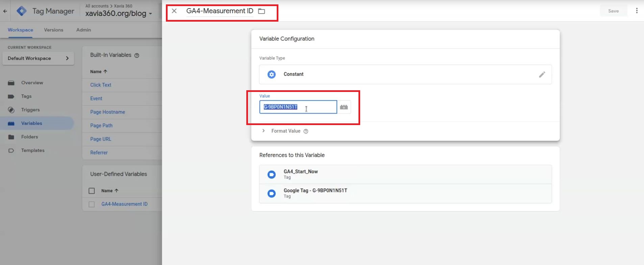644x265 pixels.
Task: Edit variable type with pencil icon
Action: [x=542, y=74]
